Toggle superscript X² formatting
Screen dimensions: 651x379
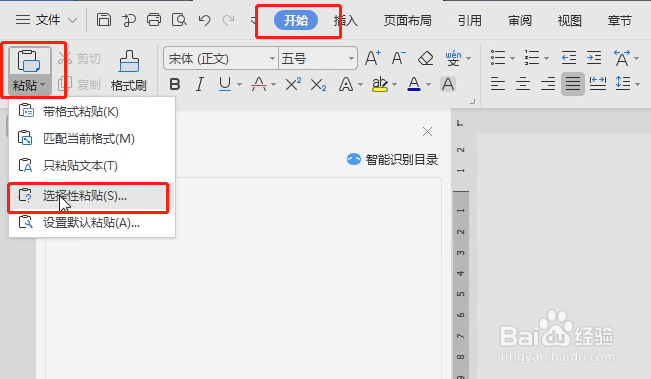point(293,84)
